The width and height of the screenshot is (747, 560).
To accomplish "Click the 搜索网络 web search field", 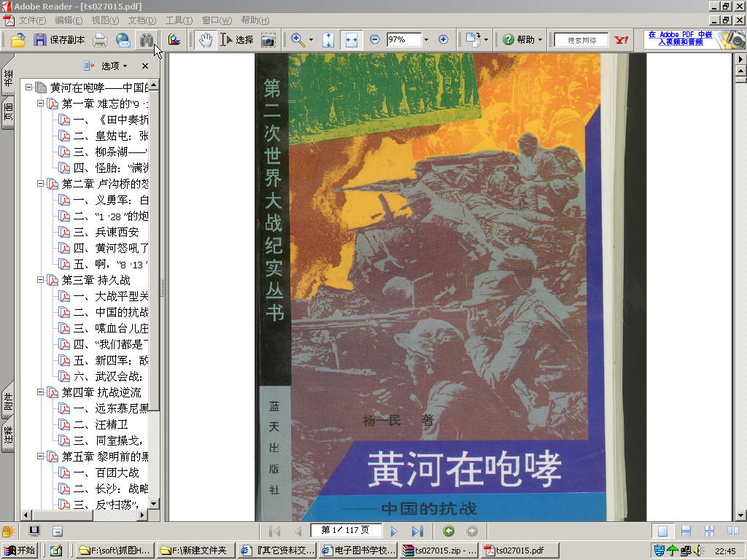I will [x=581, y=40].
